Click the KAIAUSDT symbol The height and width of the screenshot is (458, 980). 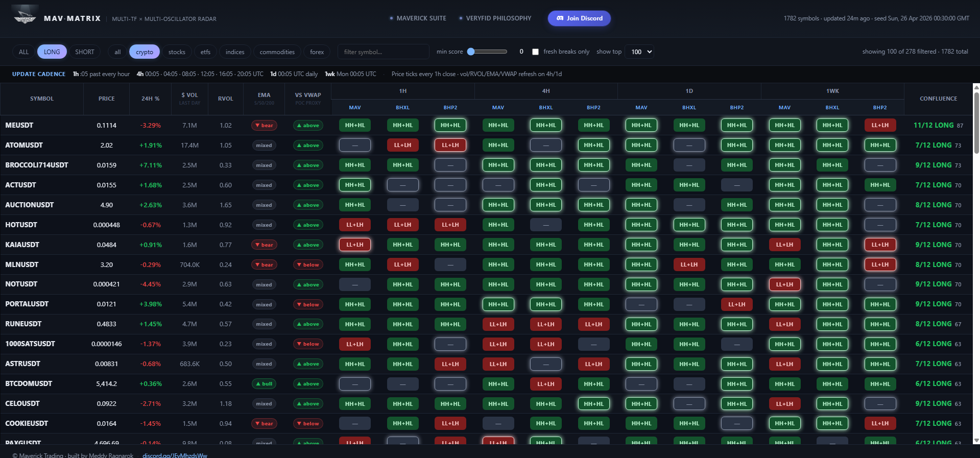pyautogui.click(x=22, y=245)
